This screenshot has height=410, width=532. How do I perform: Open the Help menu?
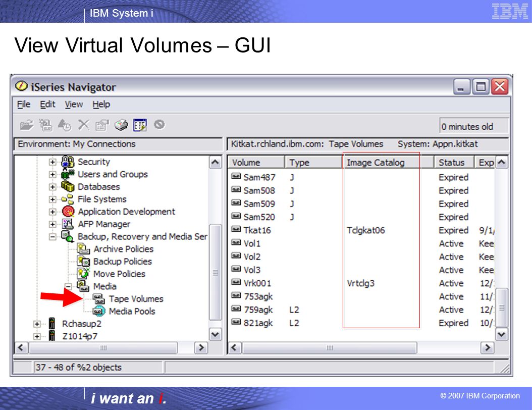click(x=101, y=105)
